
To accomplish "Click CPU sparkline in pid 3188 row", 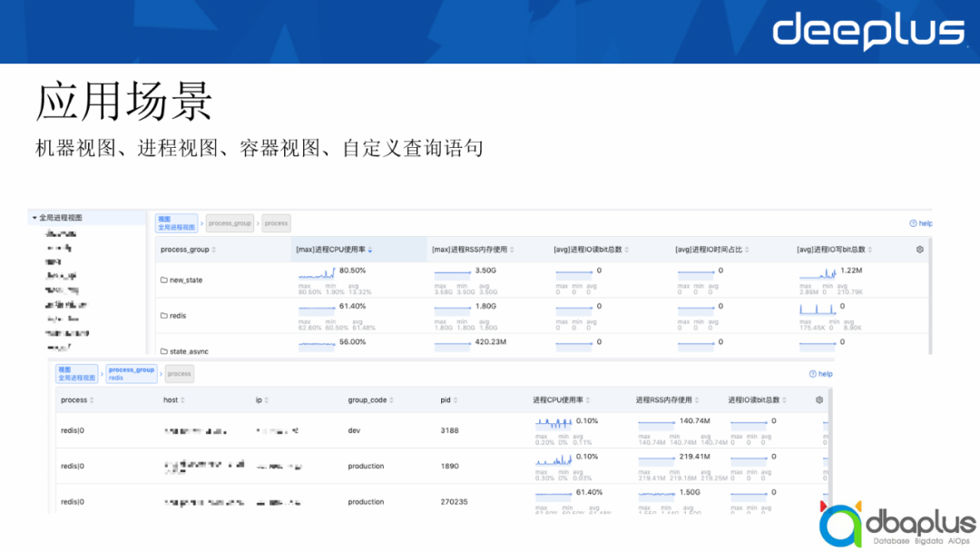I will 554,423.
